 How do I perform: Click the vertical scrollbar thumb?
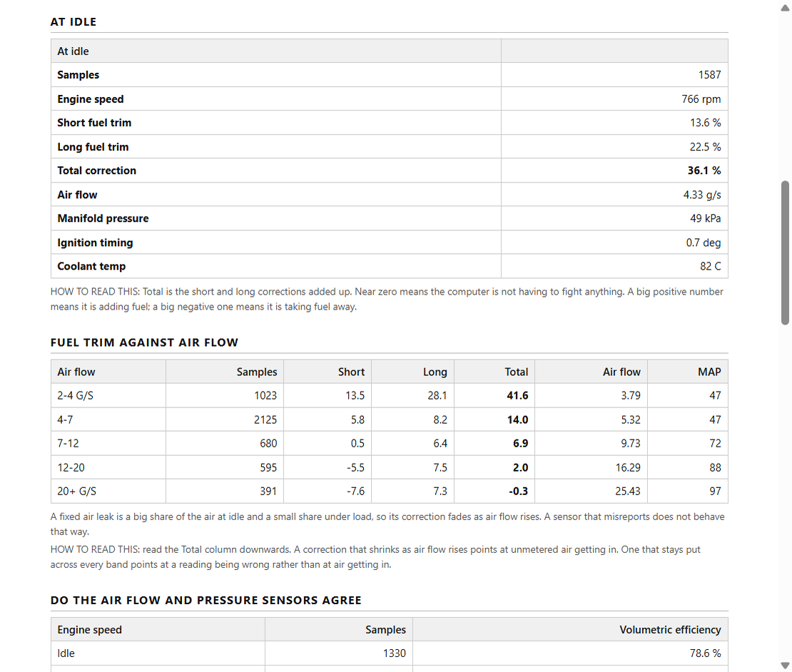coord(785,253)
